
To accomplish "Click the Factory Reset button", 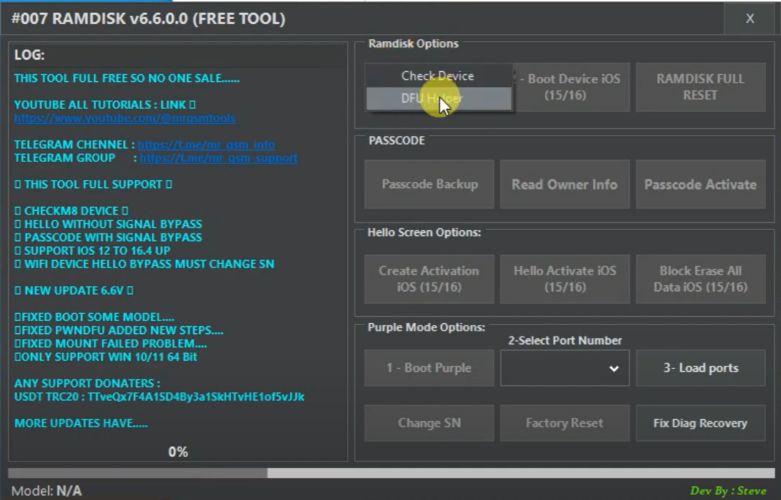I will [x=564, y=423].
